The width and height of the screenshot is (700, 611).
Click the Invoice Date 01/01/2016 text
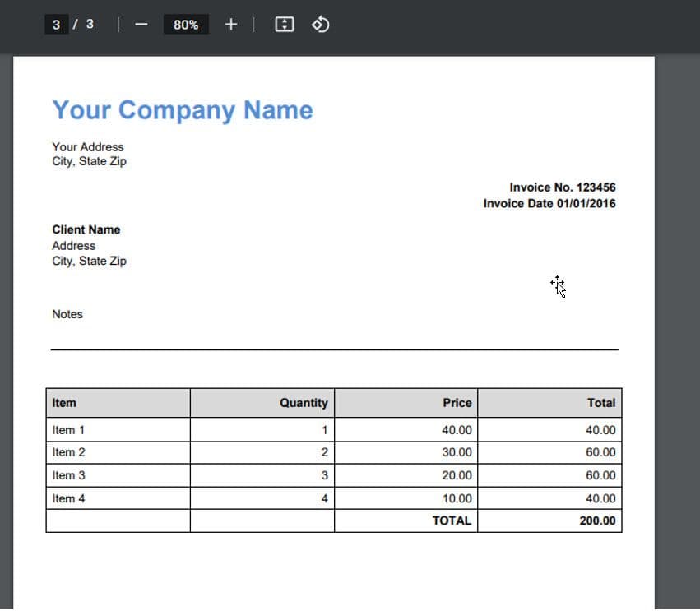click(x=549, y=203)
